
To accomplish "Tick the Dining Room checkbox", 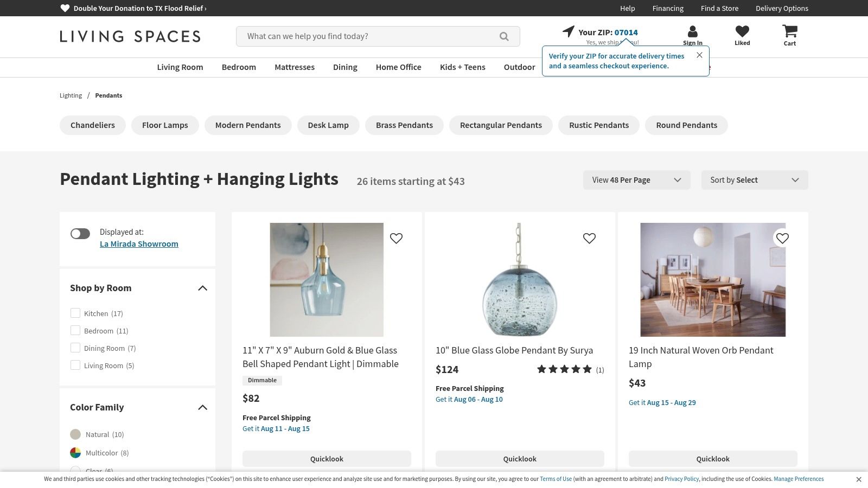I will click(x=75, y=348).
